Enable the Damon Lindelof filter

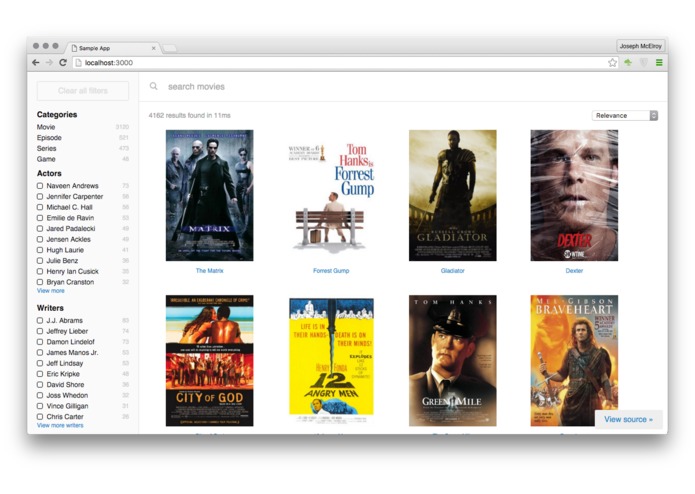click(x=40, y=342)
